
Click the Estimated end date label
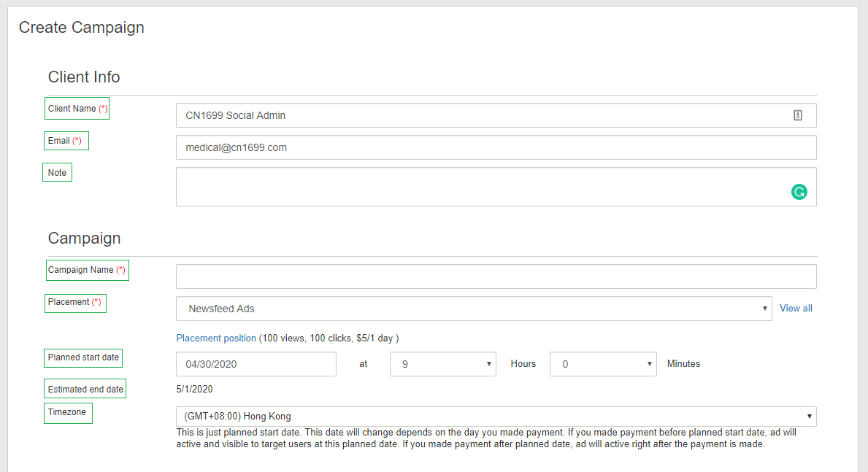click(85, 390)
